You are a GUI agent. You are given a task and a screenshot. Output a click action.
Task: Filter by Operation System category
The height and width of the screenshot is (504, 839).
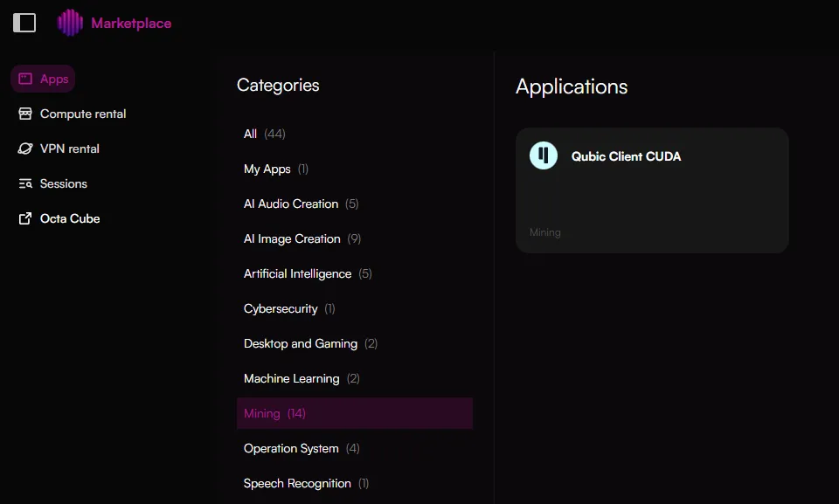[355, 448]
